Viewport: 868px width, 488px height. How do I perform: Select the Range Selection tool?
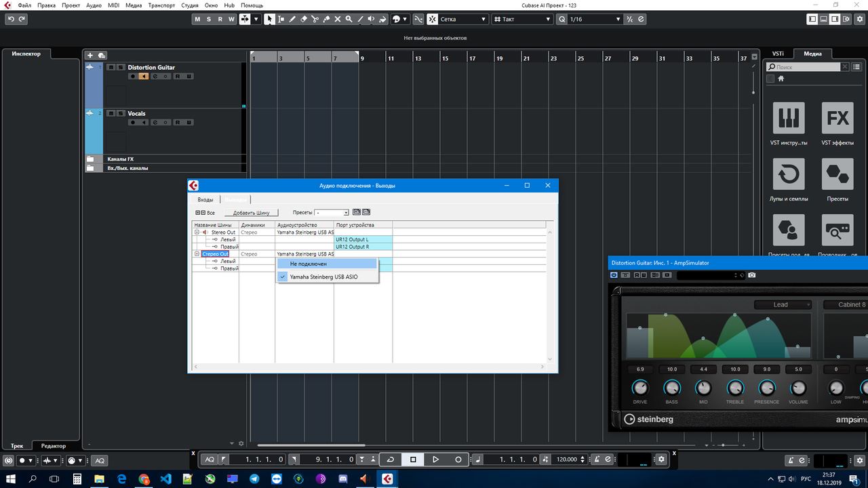pos(281,19)
